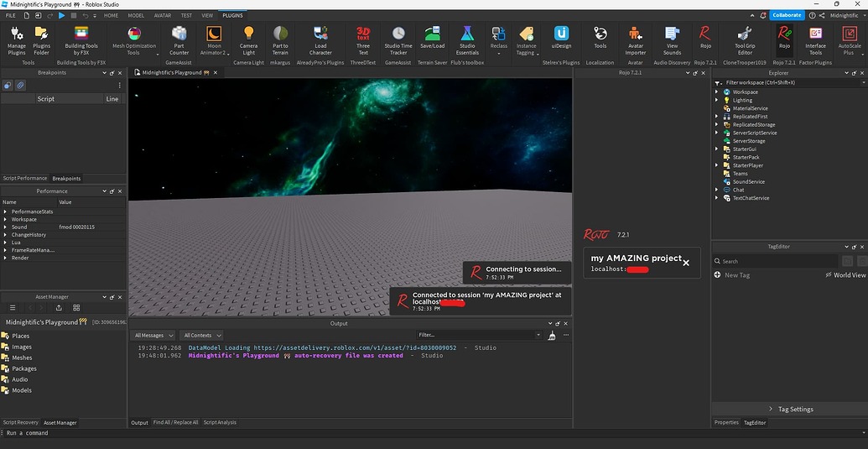Image resolution: width=868 pixels, height=449 pixels.
Task: Expand the Workspace node in Explorer
Action: click(717, 92)
